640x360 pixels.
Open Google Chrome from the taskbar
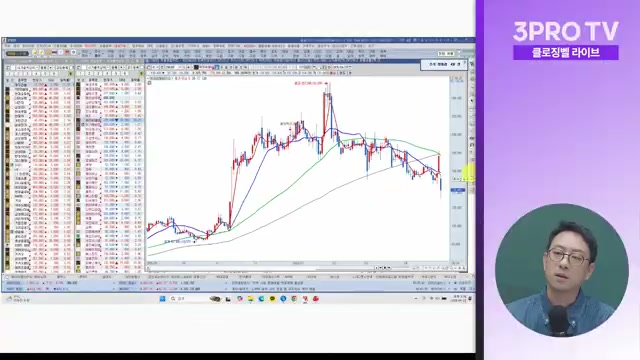tap(294, 299)
